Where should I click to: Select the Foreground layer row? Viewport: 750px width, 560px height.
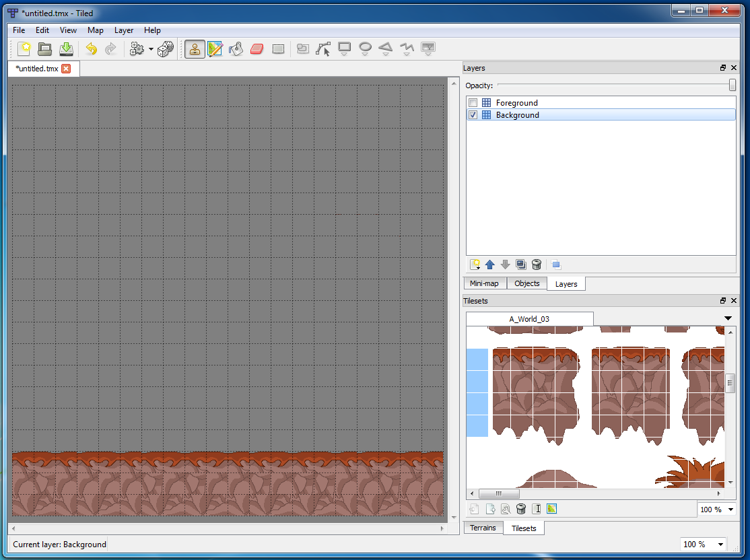pos(601,103)
